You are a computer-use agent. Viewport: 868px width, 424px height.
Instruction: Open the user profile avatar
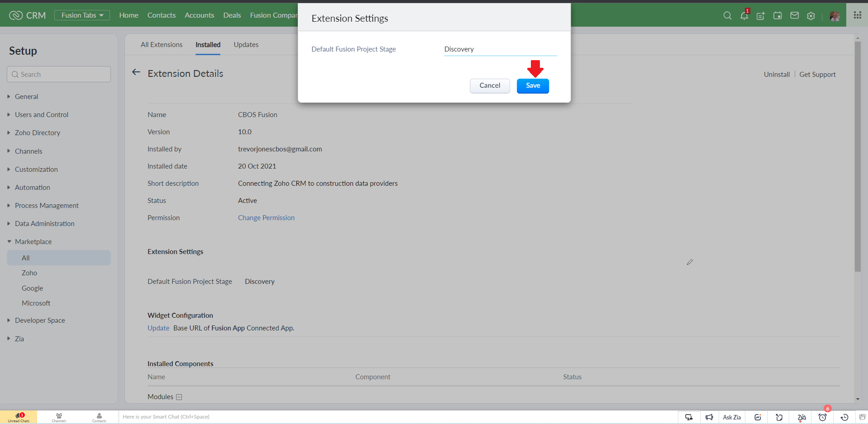point(835,16)
